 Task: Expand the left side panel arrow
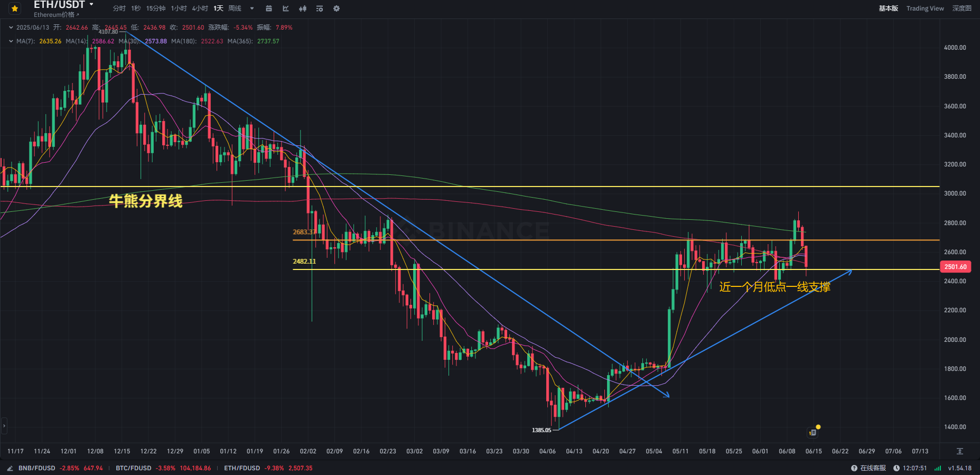click(x=4, y=425)
